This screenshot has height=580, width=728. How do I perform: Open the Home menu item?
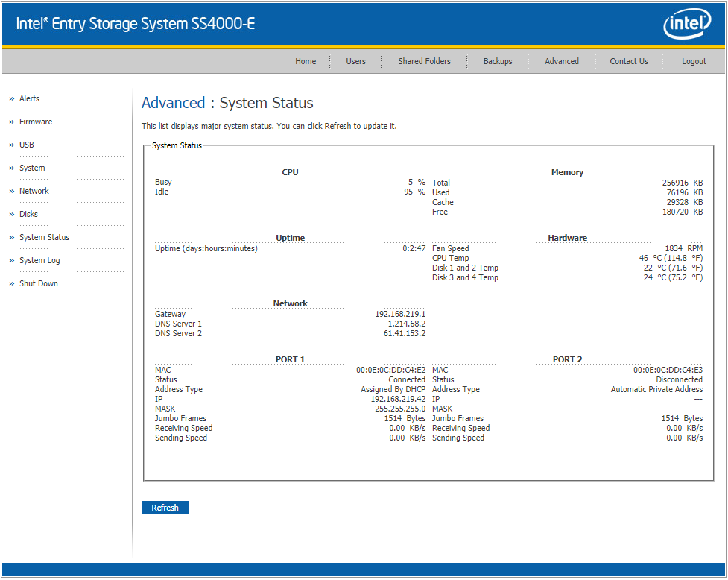pos(306,61)
